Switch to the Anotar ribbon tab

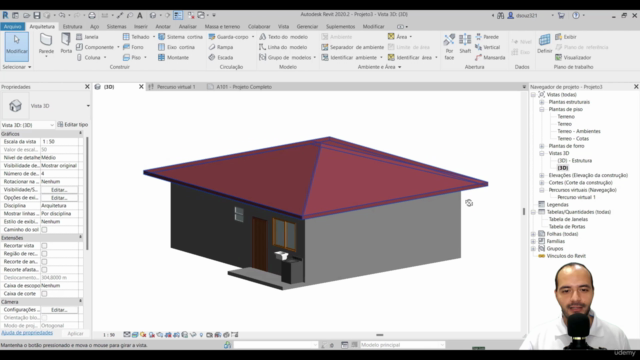tap(163, 27)
